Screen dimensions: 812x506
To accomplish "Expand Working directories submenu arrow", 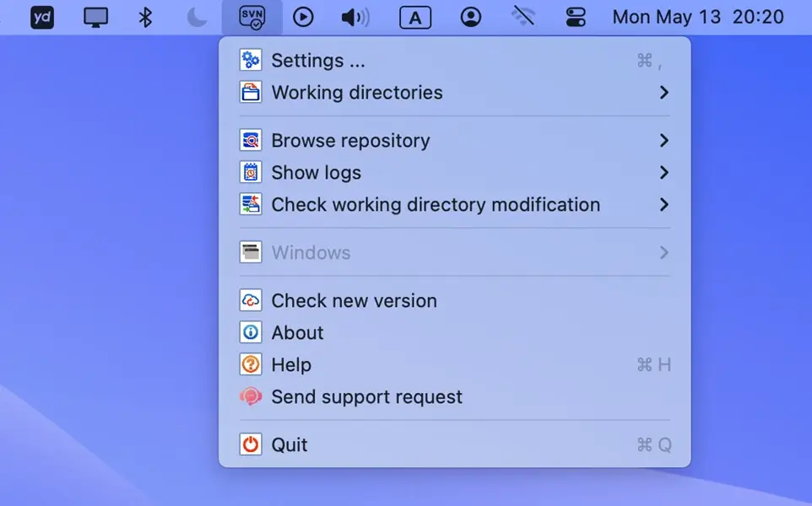I will (664, 93).
